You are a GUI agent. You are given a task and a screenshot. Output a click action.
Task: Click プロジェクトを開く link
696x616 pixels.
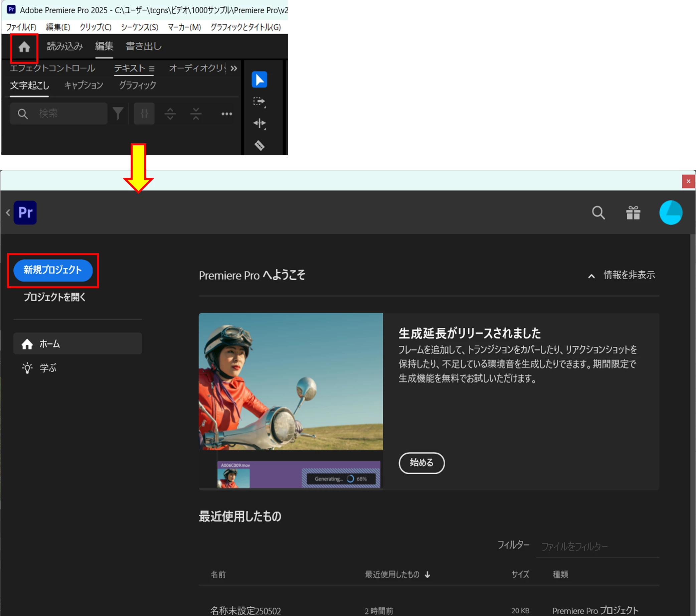tap(54, 297)
